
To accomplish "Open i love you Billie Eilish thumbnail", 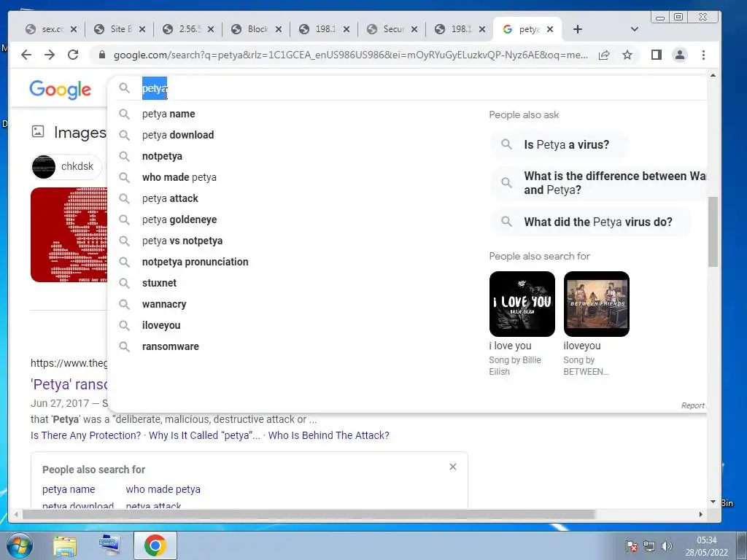I will click(522, 304).
